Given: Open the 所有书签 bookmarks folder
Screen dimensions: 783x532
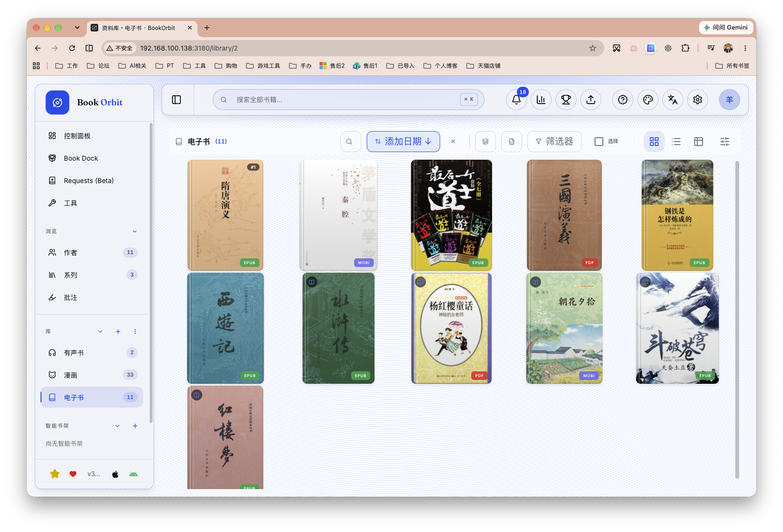Looking at the screenshot, I should pos(732,66).
